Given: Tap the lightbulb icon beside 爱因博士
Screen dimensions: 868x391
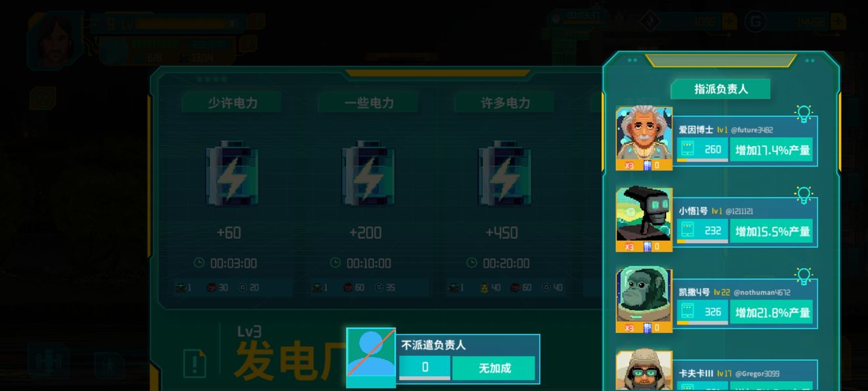Looking at the screenshot, I should pos(804,114).
